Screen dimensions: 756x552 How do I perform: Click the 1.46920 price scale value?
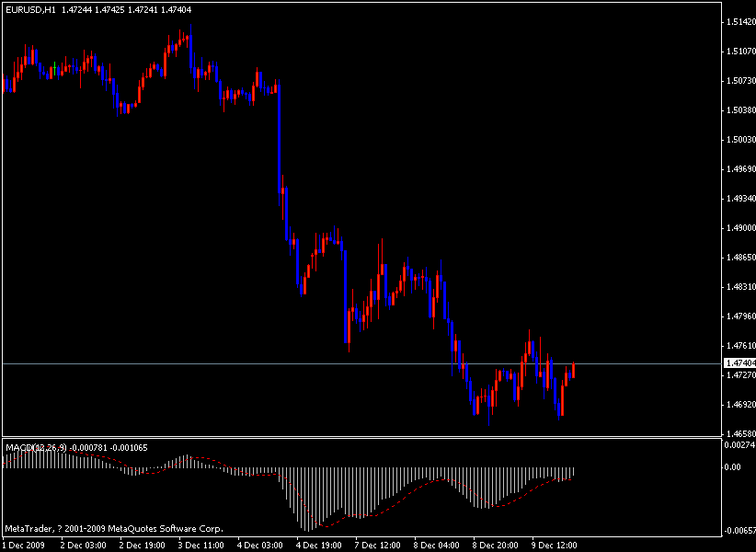pos(740,405)
